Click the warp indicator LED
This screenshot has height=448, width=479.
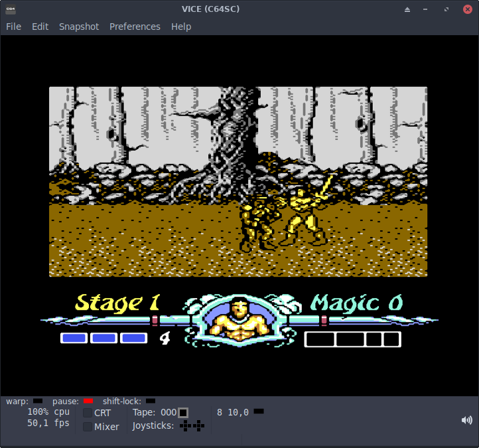coord(38,401)
